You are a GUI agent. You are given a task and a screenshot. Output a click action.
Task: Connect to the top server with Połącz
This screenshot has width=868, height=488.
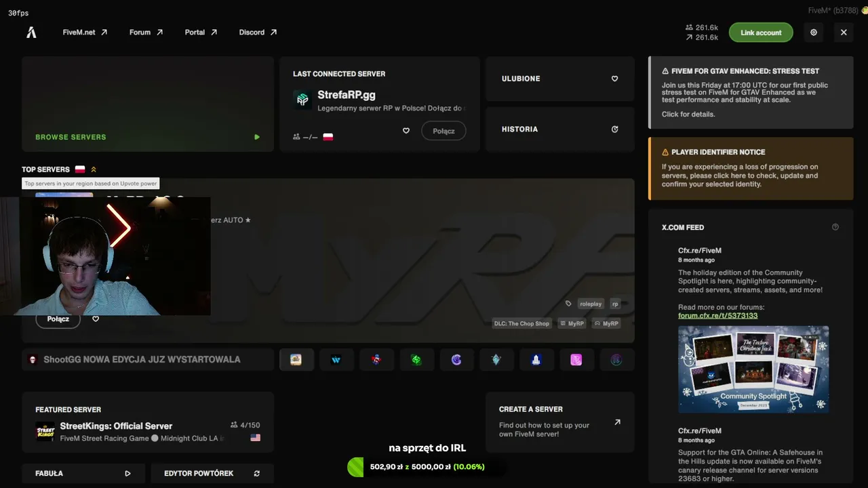click(58, 319)
